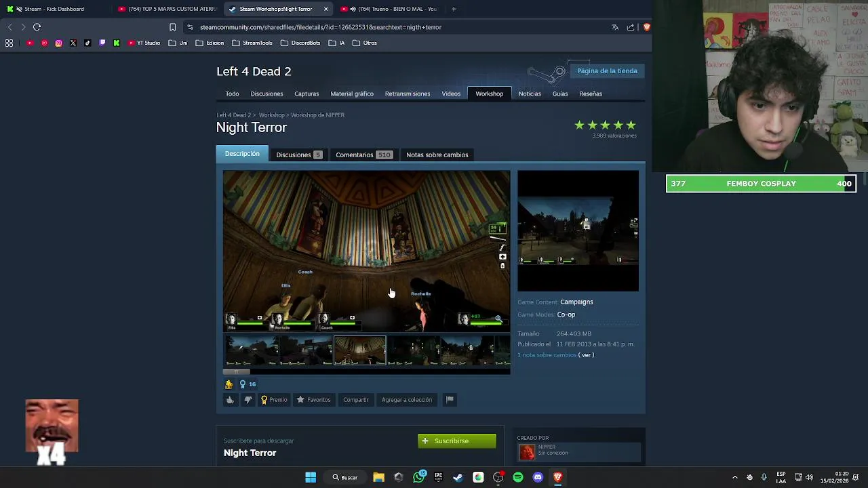Switch to TOP 5 MAPAS CUSTOM YouTube tab
Viewport: 868px width, 488px height.
tap(166, 9)
